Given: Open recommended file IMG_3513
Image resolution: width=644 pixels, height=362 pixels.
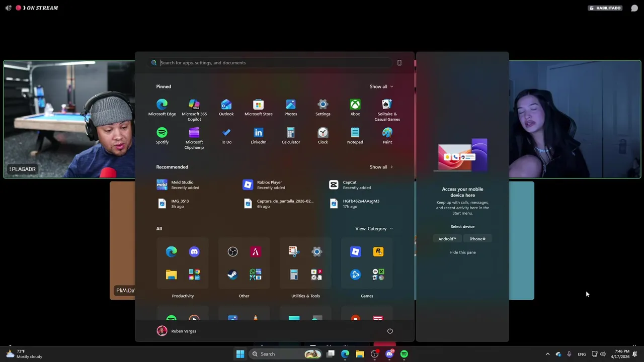Looking at the screenshot, I should coord(174,204).
